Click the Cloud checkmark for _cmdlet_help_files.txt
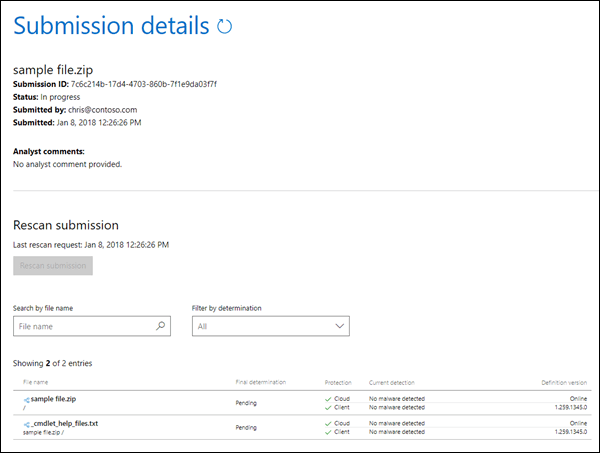 [329, 424]
